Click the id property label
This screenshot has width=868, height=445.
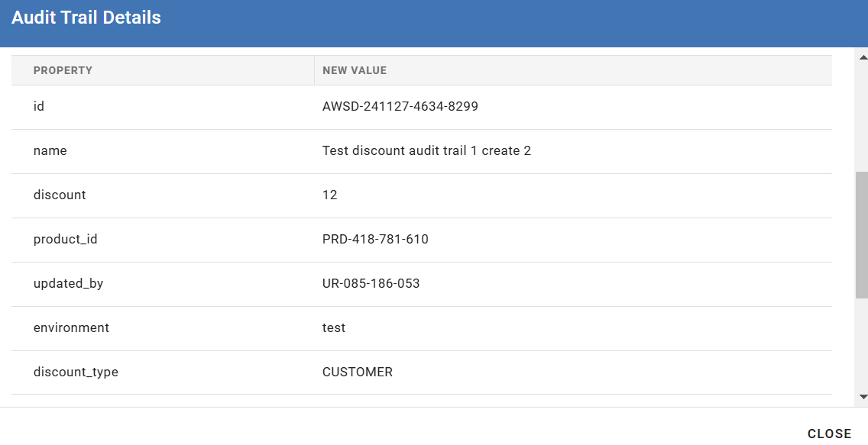(39, 106)
